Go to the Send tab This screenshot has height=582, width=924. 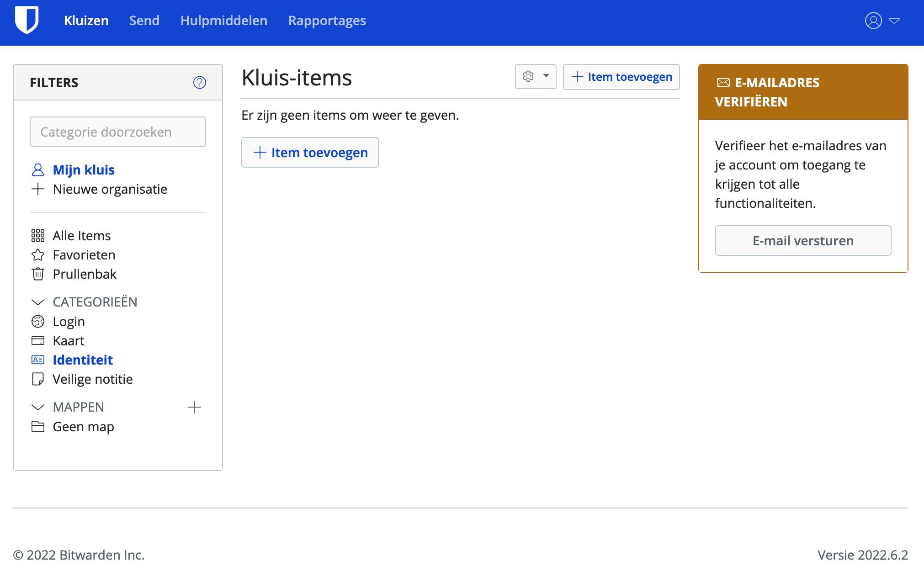(x=144, y=21)
